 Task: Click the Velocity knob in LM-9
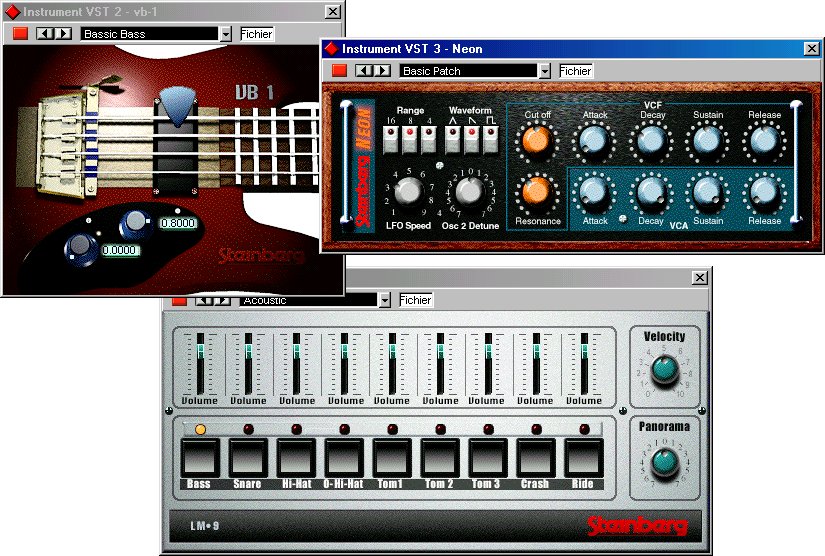tap(665, 369)
